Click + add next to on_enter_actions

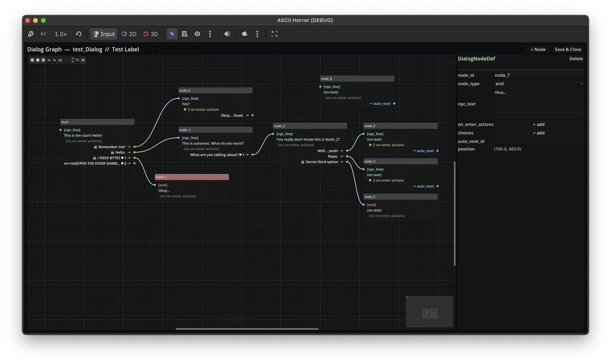pos(539,124)
